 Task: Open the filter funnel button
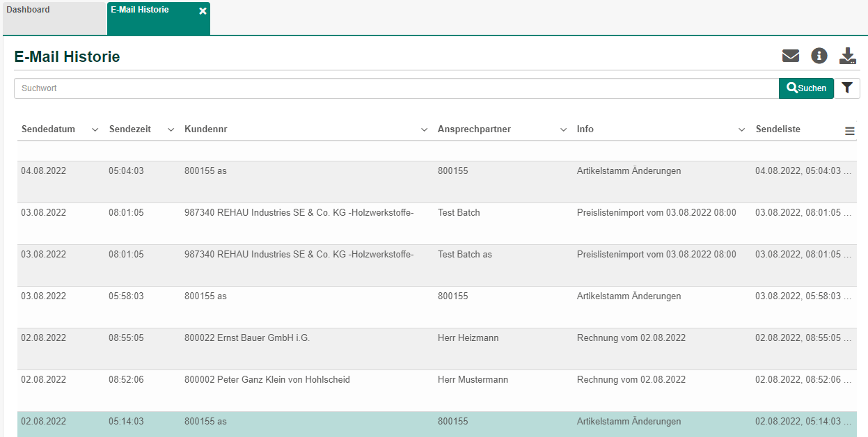click(x=846, y=88)
